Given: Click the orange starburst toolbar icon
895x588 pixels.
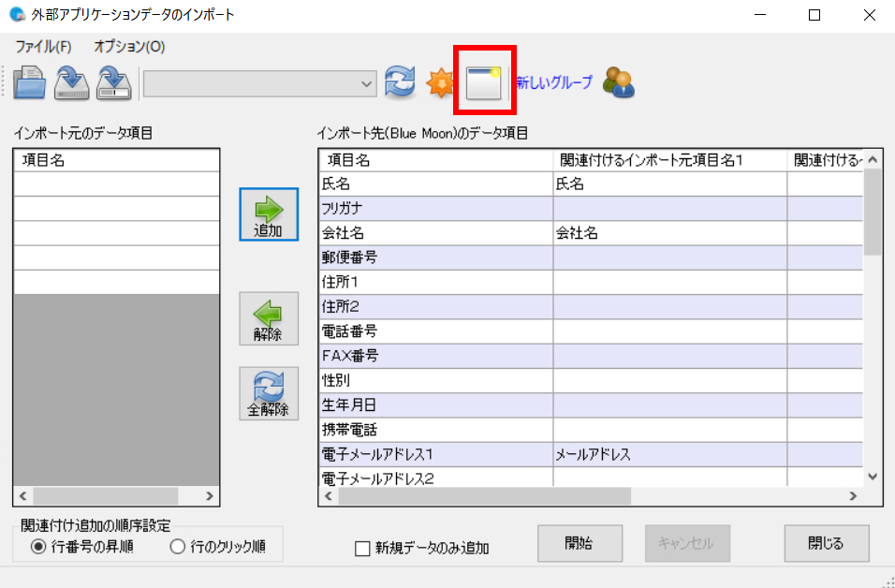Looking at the screenshot, I should tap(440, 83).
